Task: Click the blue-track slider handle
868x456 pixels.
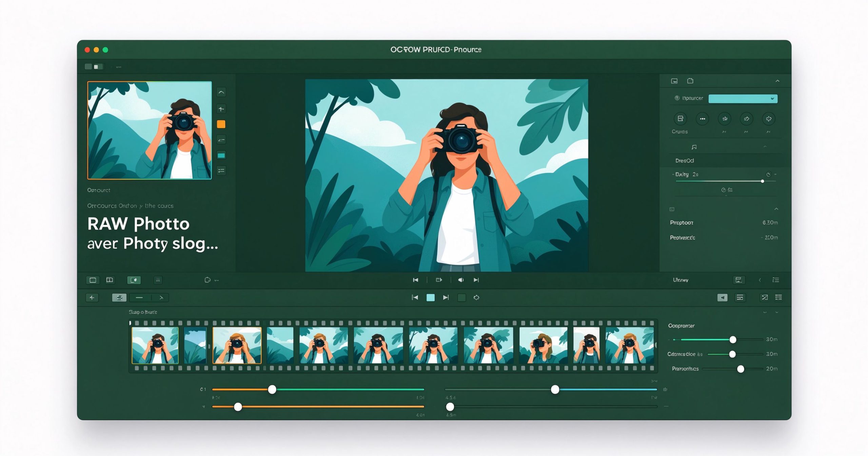Action: point(555,389)
